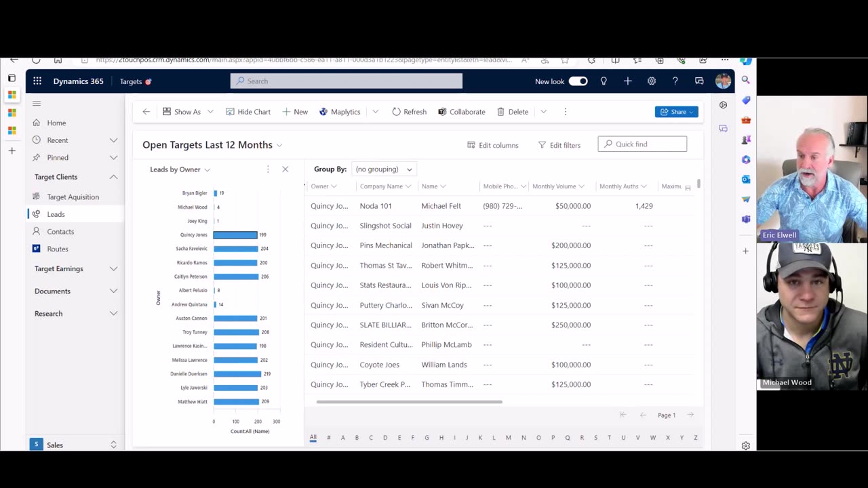Go back using the list back arrow
Viewport: 868px width, 488px height.
146,112
